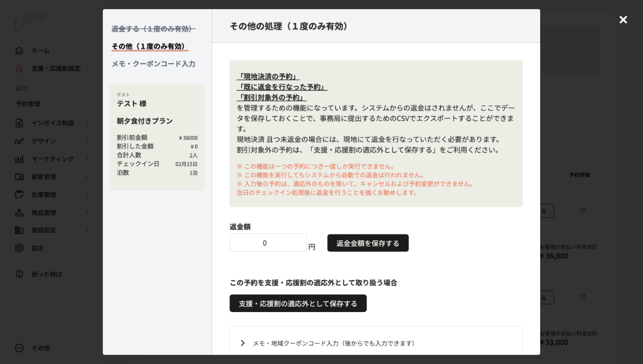Click the 返金額 amount input field
643x364 pixels.
coord(267,243)
